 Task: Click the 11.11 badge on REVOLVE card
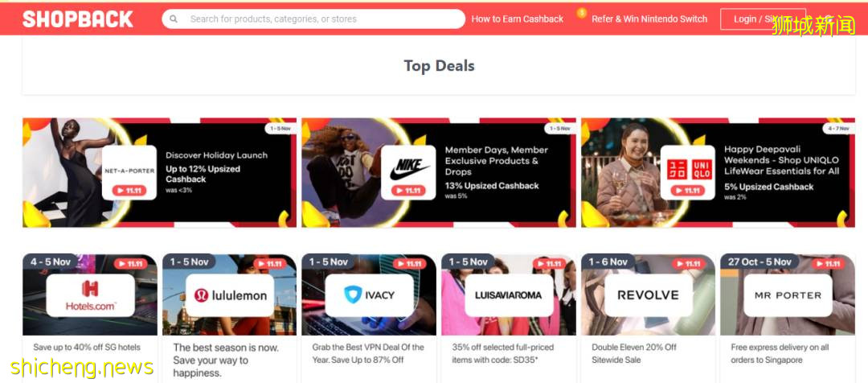(x=689, y=264)
